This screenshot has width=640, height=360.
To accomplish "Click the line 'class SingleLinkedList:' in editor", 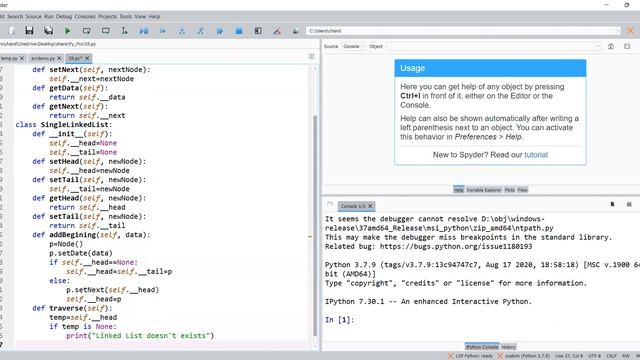I will (x=64, y=124).
